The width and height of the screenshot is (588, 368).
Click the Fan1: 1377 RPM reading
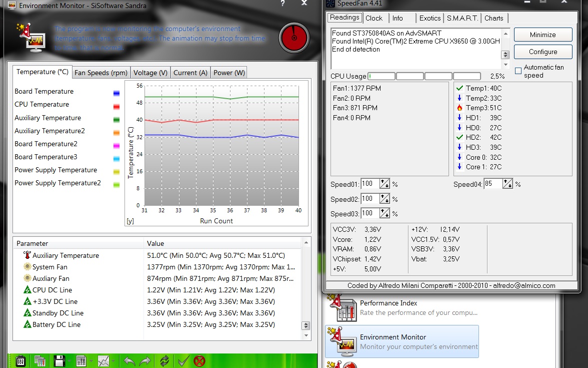click(x=357, y=88)
